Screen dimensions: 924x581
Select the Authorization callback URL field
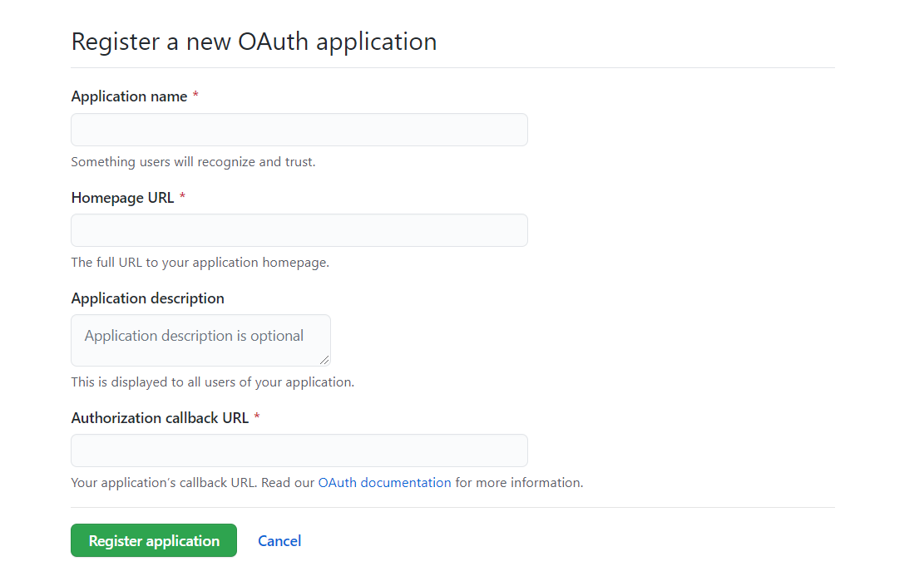[x=299, y=451]
